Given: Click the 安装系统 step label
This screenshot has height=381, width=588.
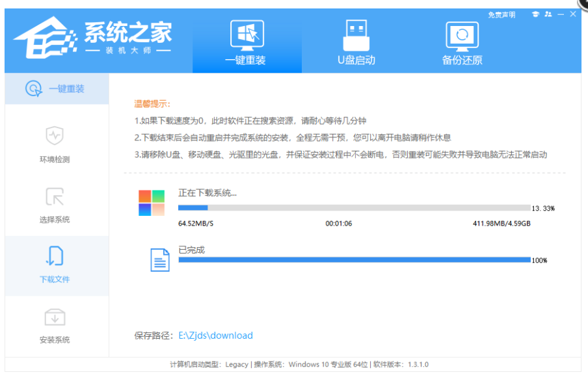Looking at the screenshot, I should 55,340.
